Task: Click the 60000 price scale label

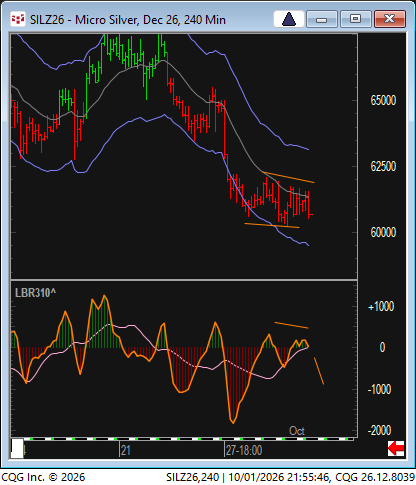Action: click(383, 232)
